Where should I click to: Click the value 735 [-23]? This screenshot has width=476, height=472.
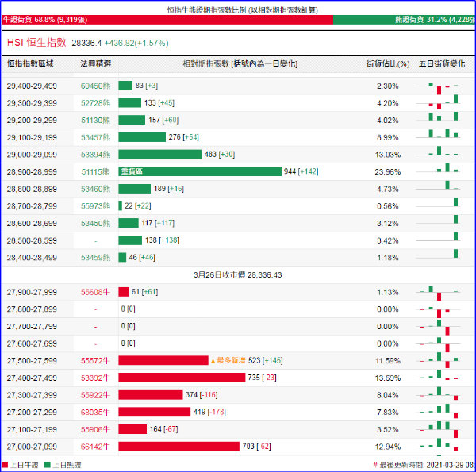click(x=262, y=378)
